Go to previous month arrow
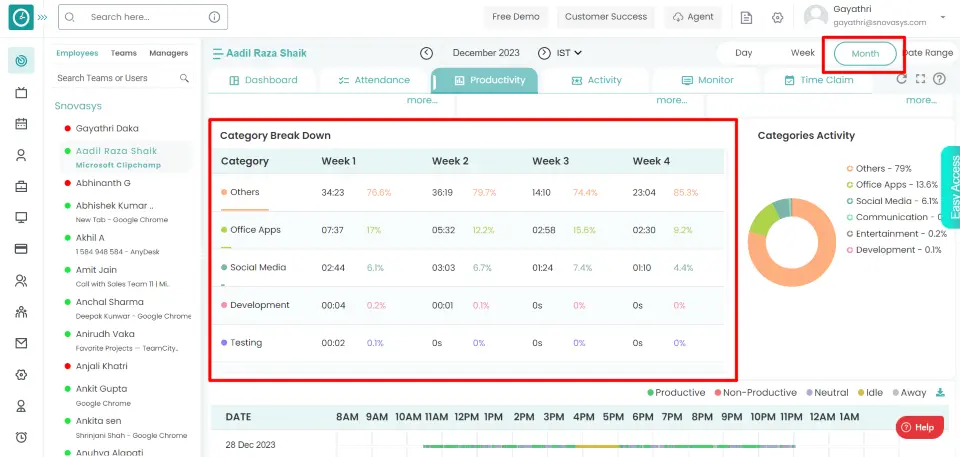Viewport: 960px width, 457px height. pyautogui.click(x=426, y=53)
